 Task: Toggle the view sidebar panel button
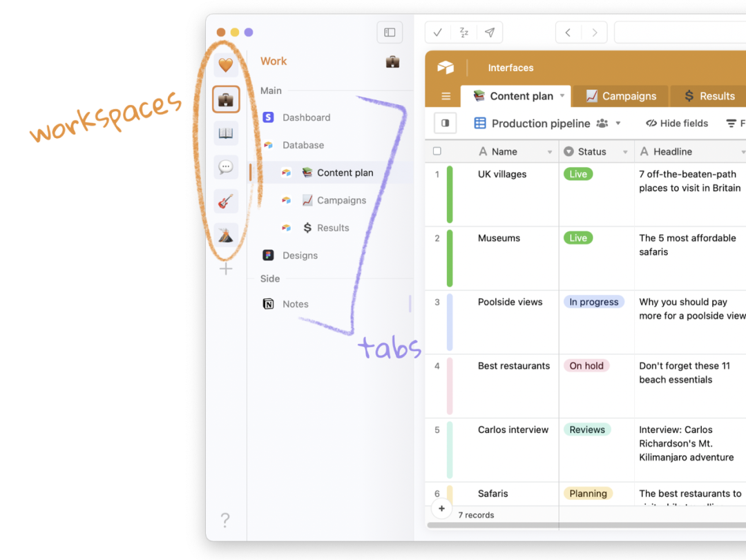point(446,123)
